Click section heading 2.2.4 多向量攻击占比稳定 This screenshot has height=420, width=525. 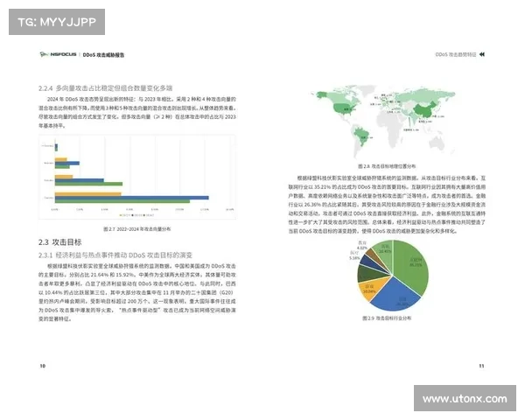pyautogui.click(x=105, y=88)
